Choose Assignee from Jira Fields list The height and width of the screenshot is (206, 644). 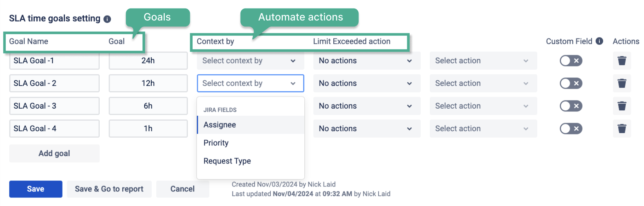[219, 125]
